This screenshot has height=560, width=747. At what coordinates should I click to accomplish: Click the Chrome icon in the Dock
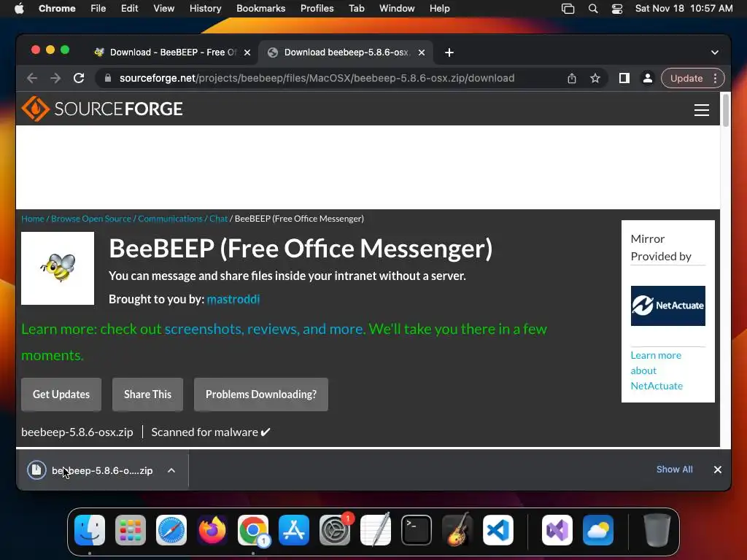[253, 530]
